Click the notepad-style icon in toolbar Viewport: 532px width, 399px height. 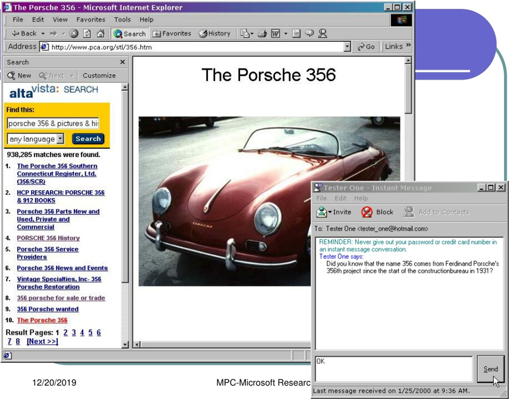(296, 33)
